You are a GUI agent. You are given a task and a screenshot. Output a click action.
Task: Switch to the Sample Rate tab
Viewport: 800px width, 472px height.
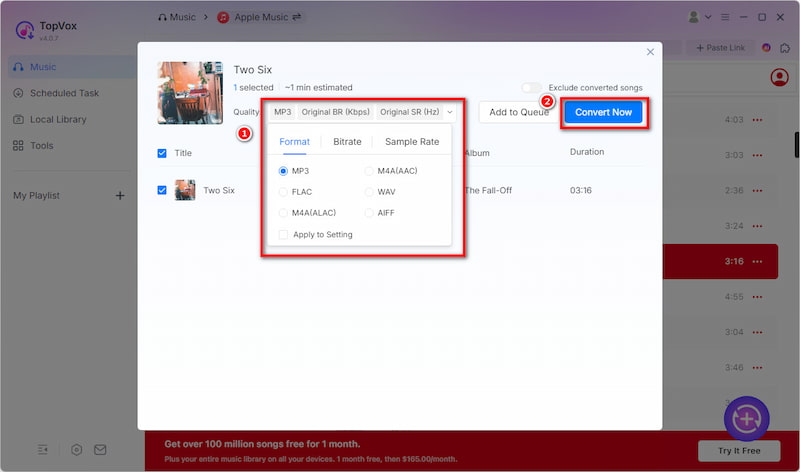411,142
